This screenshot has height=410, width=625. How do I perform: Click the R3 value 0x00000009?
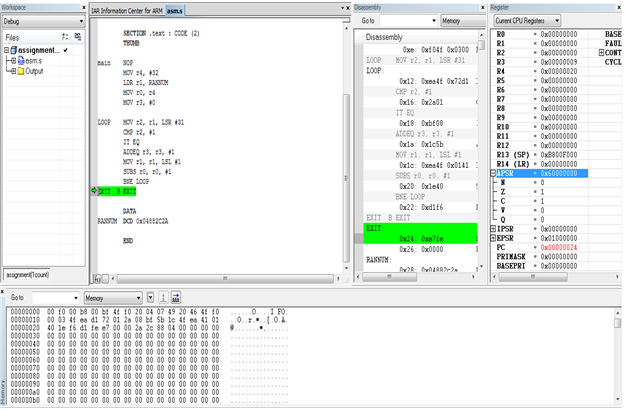point(558,62)
